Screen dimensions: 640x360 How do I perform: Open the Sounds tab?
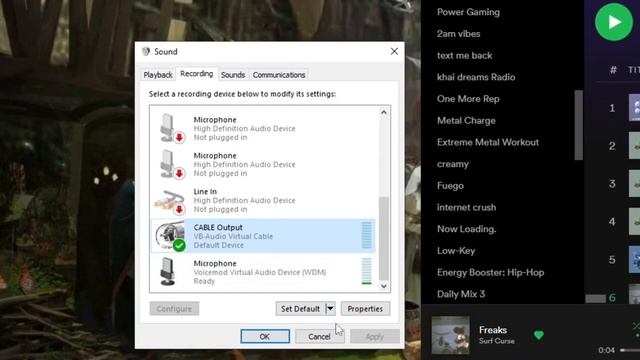(x=233, y=75)
